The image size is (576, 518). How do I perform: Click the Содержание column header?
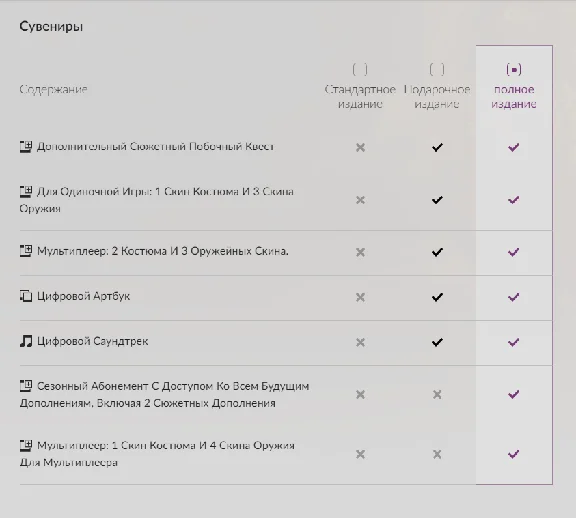coord(53,89)
